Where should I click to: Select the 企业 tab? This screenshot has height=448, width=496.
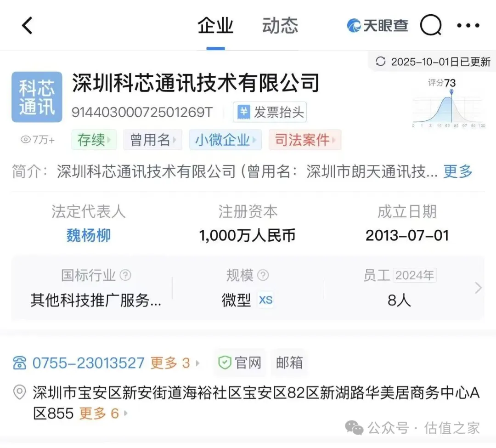(x=215, y=26)
